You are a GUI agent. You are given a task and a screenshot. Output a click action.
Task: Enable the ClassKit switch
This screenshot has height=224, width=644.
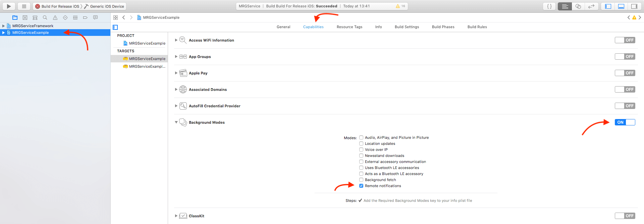tap(625, 216)
